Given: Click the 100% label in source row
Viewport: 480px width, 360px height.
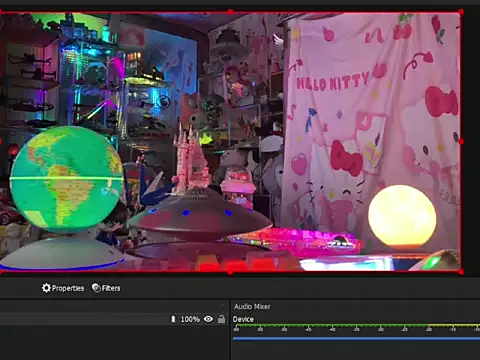Looking at the screenshot, I should pos(190,319).
